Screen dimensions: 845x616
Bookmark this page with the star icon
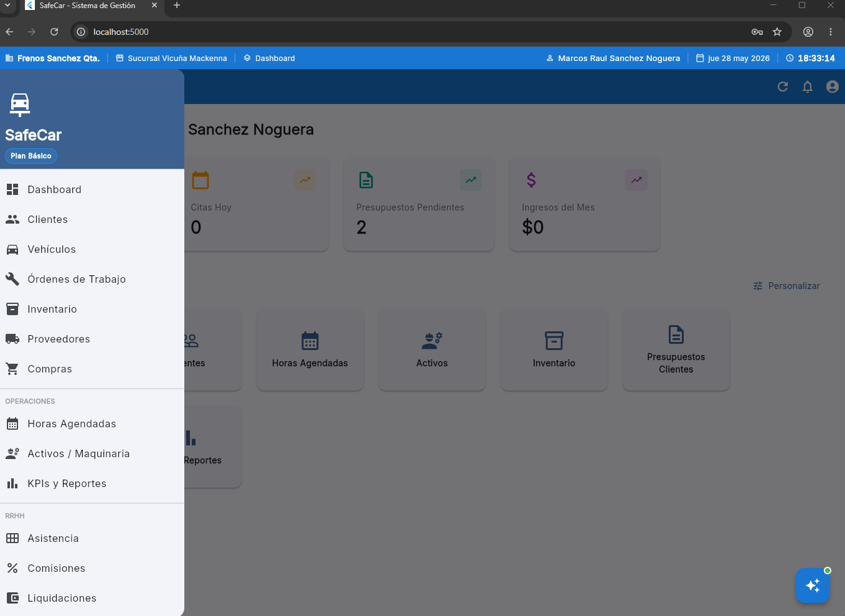pyautogui.click(x=777, y=32)
